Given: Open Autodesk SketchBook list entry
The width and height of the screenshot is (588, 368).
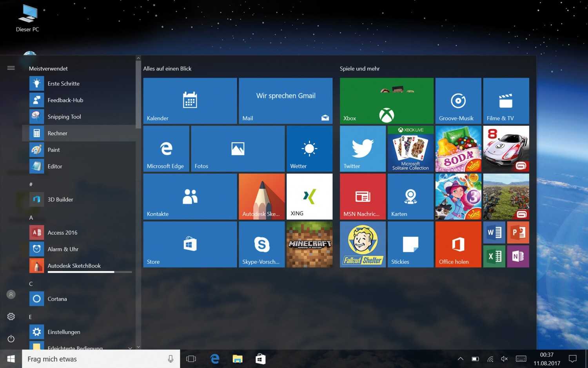Looking at the screenshot, I should 79,266.
